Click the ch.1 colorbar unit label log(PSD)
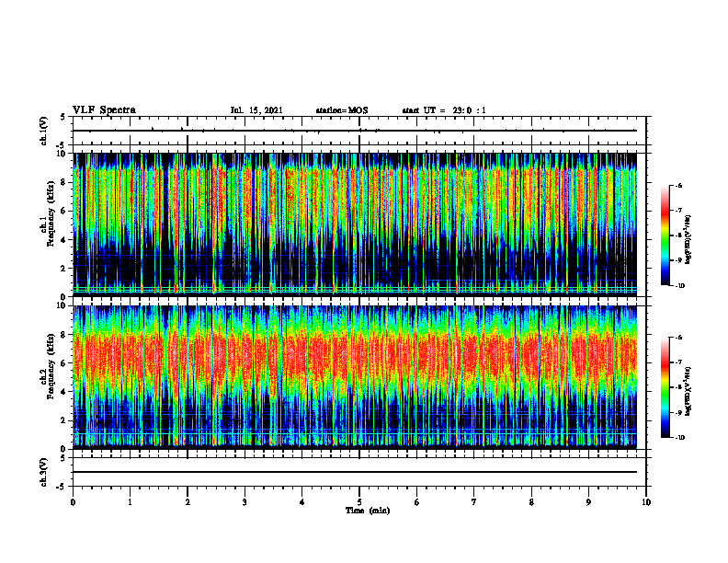 pyautogui.click(x=688, y=240)
